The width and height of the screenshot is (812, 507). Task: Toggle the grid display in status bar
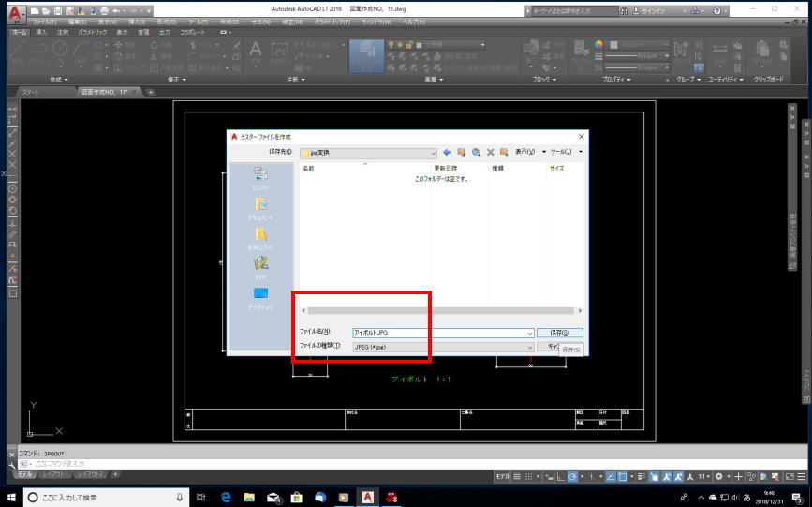(517, 476)
